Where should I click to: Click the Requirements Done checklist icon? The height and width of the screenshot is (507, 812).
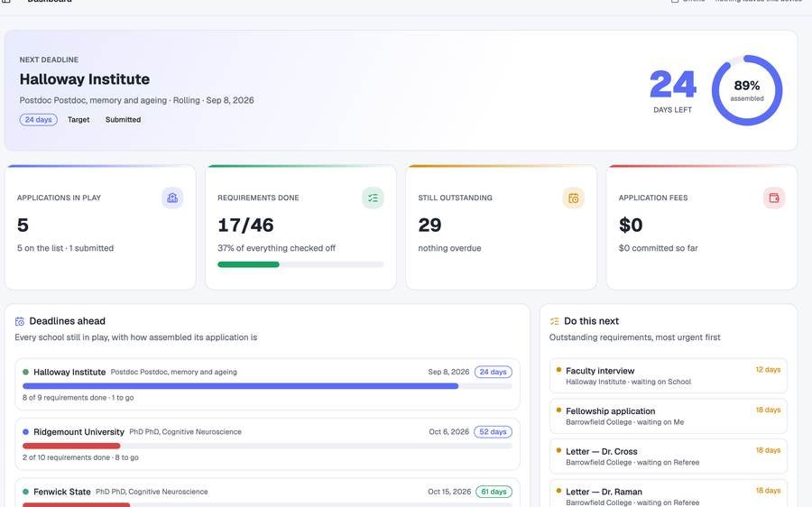pyautogui.click(x=373, y=198)
